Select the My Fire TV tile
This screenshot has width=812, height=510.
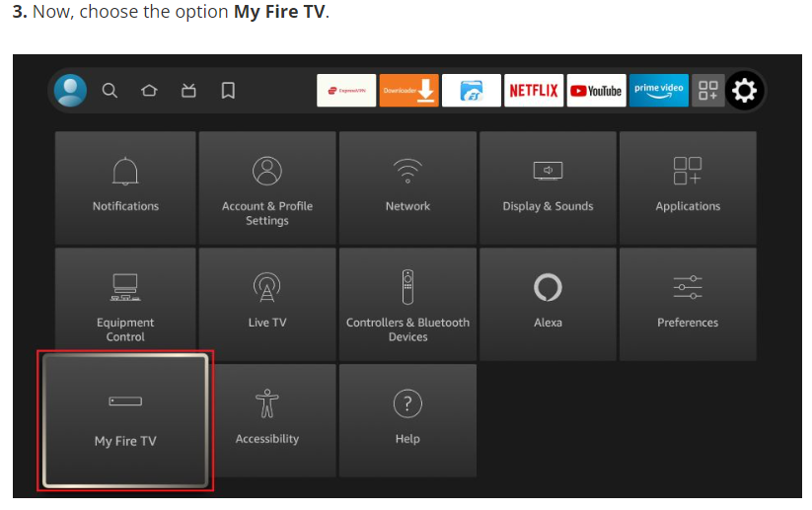[125, 421]
